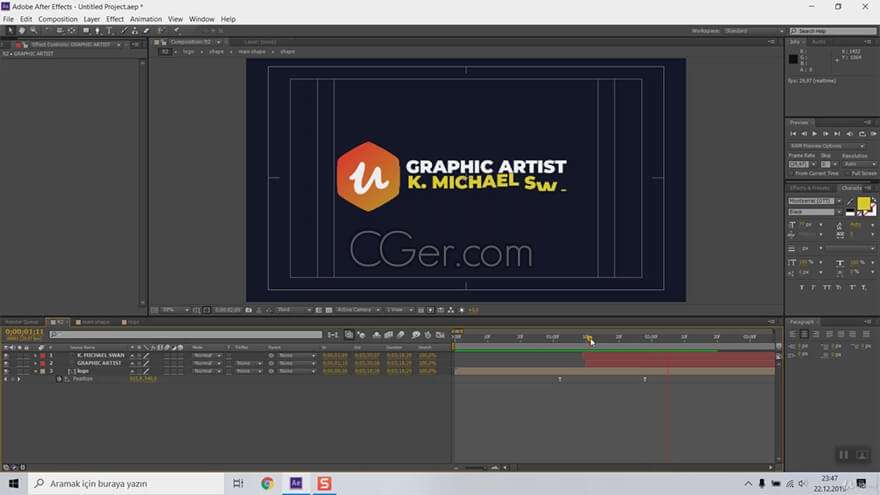Step to next frame in Preview panel

click(x=826, y=134)
